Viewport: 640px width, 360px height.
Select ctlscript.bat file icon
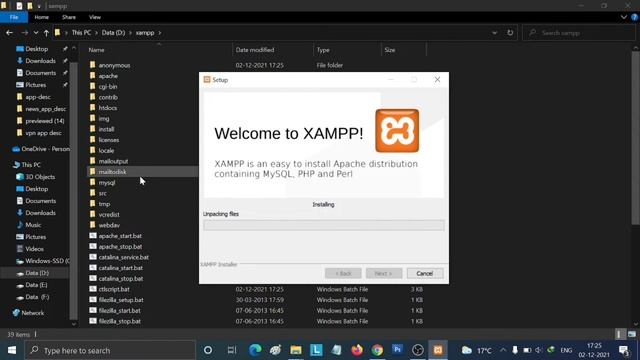coord(93,289)
